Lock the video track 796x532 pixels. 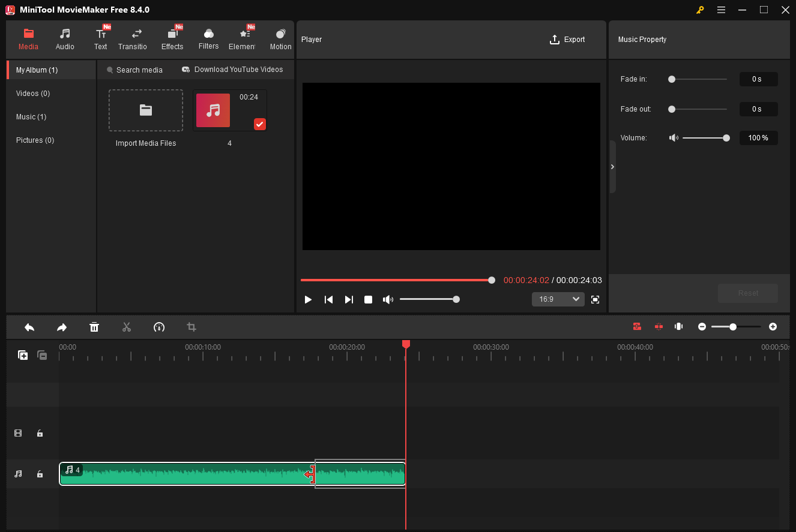[40, 433]
